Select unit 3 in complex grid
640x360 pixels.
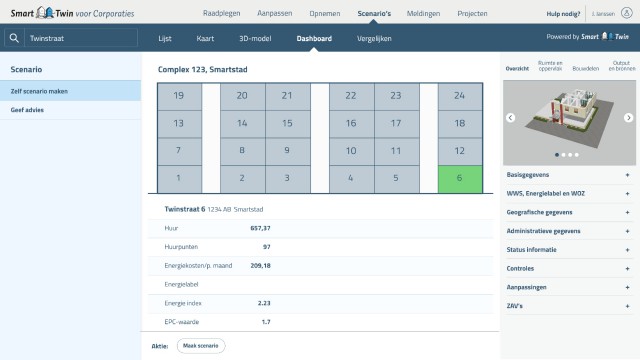coord(287,178)
